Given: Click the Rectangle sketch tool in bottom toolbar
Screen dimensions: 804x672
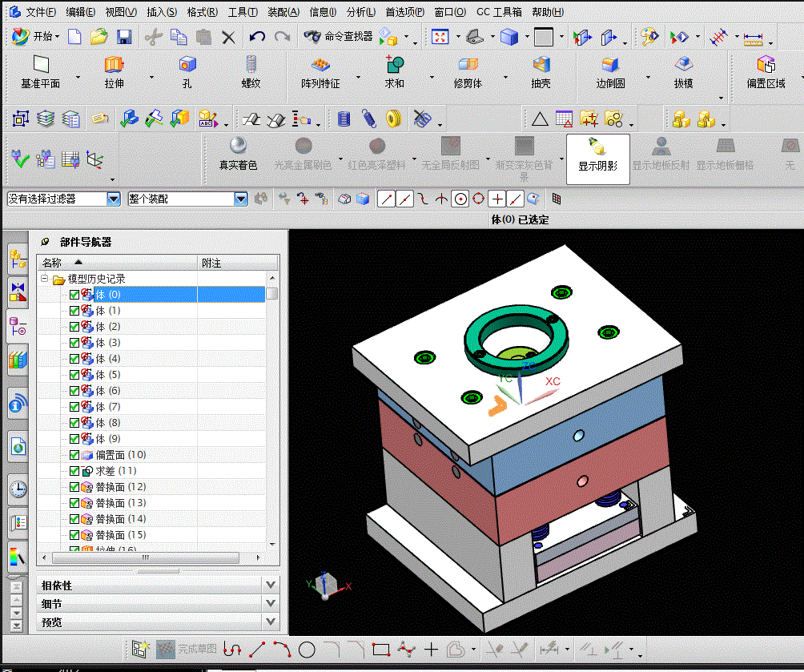Looking at the screenshot, I should point(381,650).
